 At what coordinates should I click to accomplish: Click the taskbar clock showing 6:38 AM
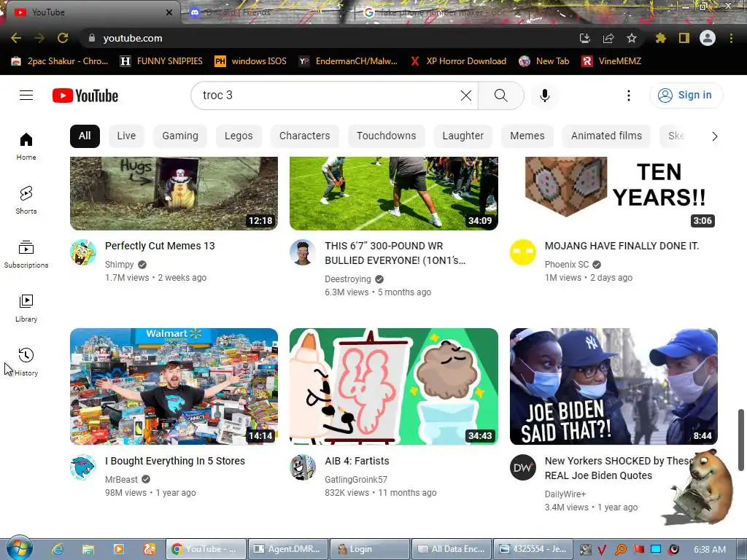click(710, 550)
